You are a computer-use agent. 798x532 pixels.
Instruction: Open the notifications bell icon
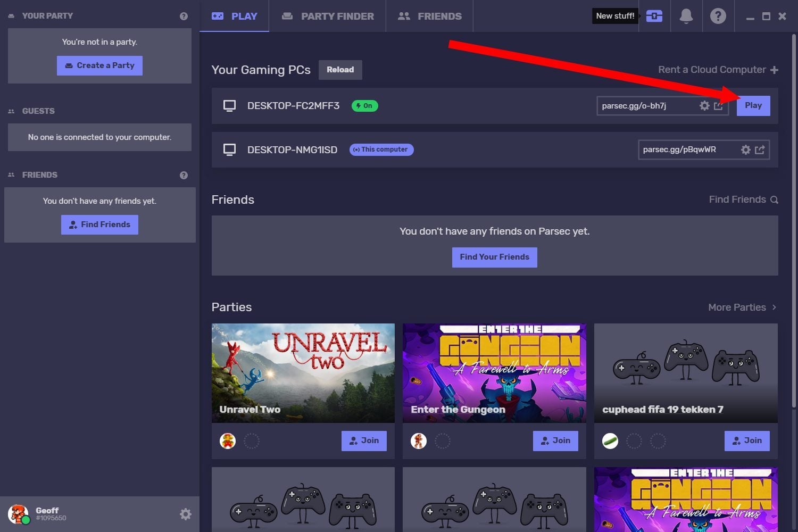(686, 16)
